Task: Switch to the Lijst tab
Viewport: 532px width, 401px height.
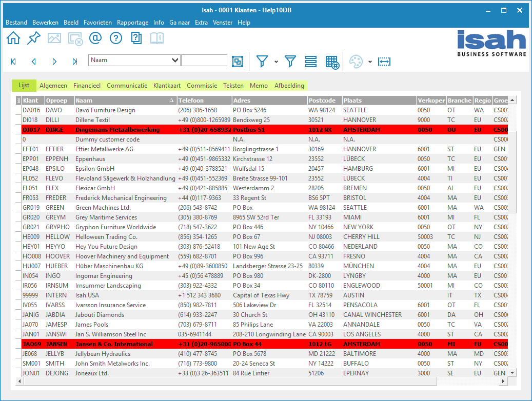Action: click(24, 85)
